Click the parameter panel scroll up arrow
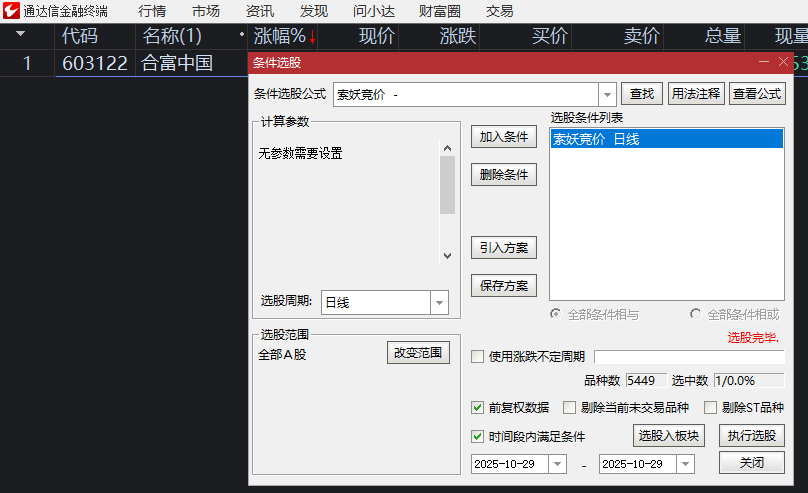This screenshot has height=493, width=808. click(447, 148)
